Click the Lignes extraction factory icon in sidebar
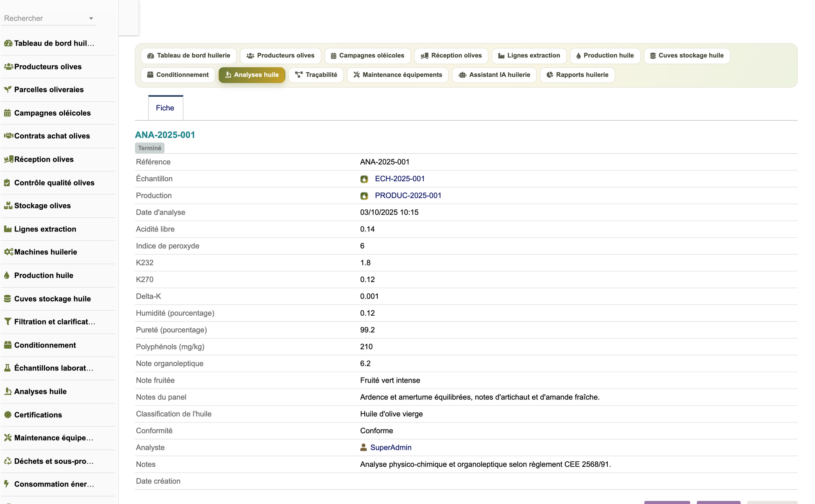Viewport: 815px width, 504px height. pyautogui.click(x=8, y=229)
